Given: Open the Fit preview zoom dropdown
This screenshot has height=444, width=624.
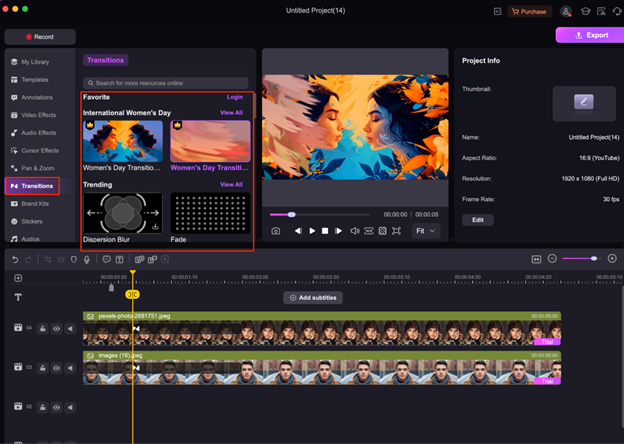Looking at the screenshot, I should click(426, 231).
